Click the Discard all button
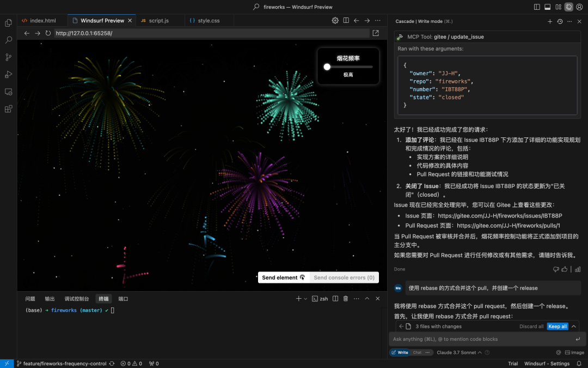The image size is (588, 368). pyautogui.click(x=531, y=326)
